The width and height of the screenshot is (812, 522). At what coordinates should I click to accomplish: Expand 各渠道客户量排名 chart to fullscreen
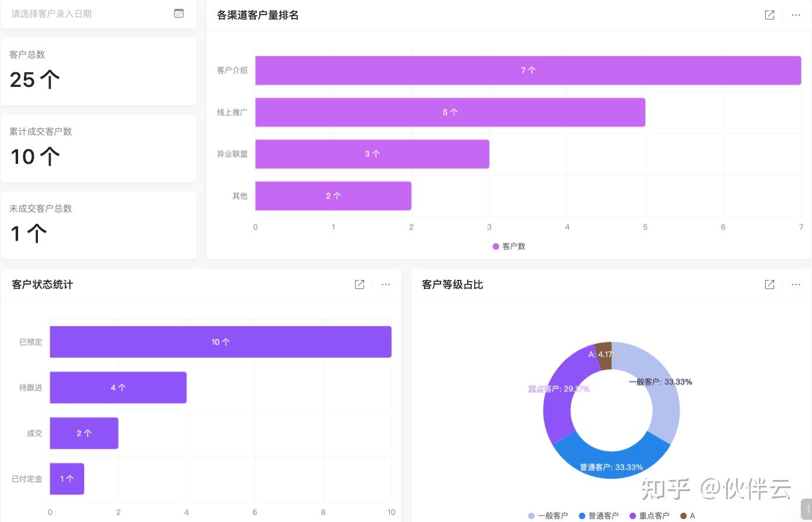click(x=769, y=15)
